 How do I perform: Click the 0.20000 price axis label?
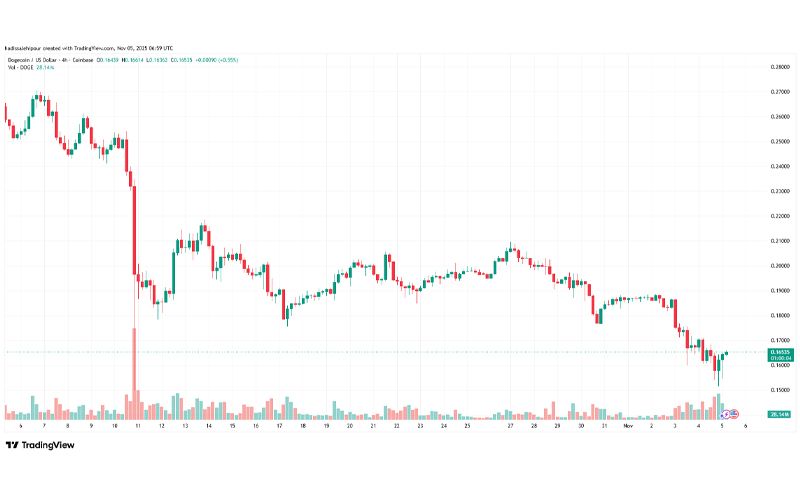point(780,266)
